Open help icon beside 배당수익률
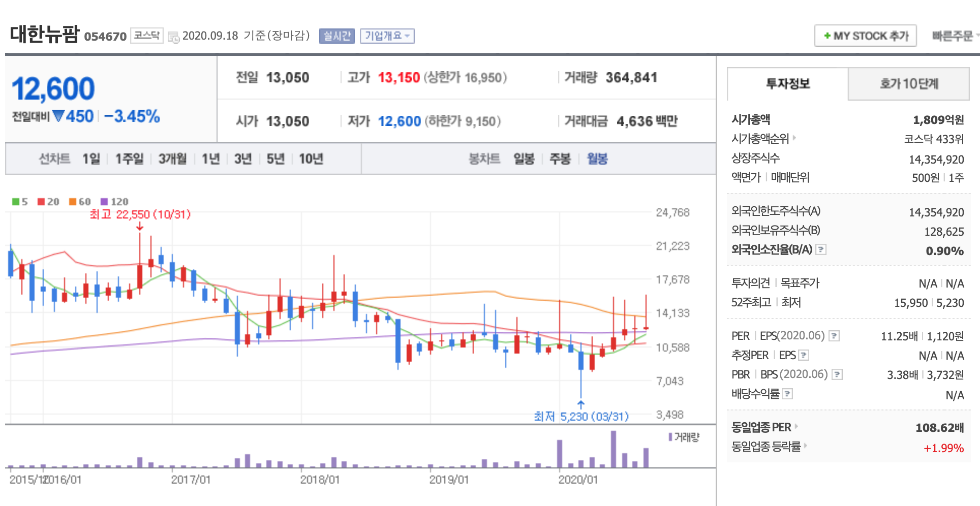This screenshot has width=980, height=506. pyautogui.click(x=787, y=394)
